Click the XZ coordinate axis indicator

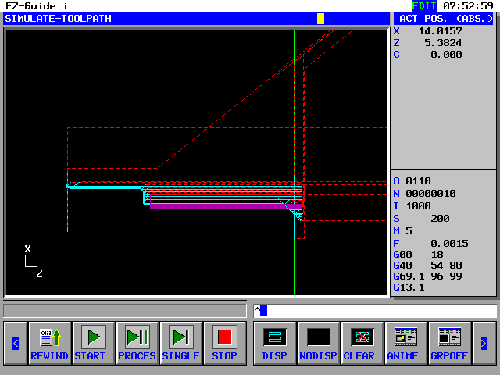pos(33,261)
